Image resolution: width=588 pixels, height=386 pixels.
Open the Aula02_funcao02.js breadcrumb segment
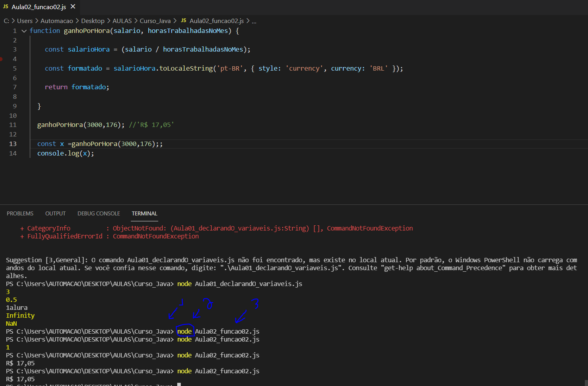pos(216,21)
